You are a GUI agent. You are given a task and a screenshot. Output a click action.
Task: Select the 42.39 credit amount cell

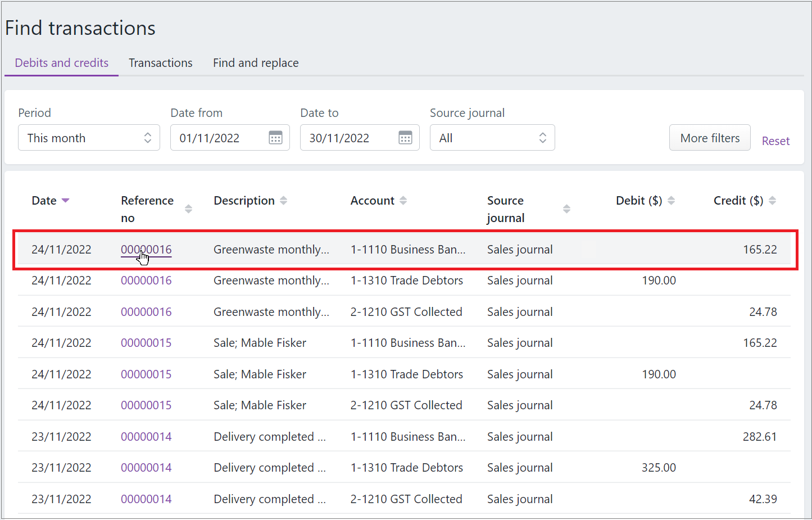tap(763, 499)
